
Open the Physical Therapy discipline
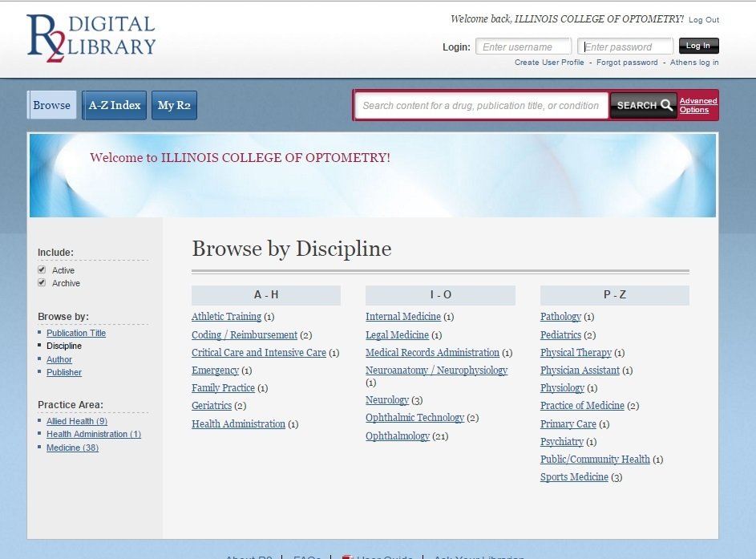click(576, 353)
